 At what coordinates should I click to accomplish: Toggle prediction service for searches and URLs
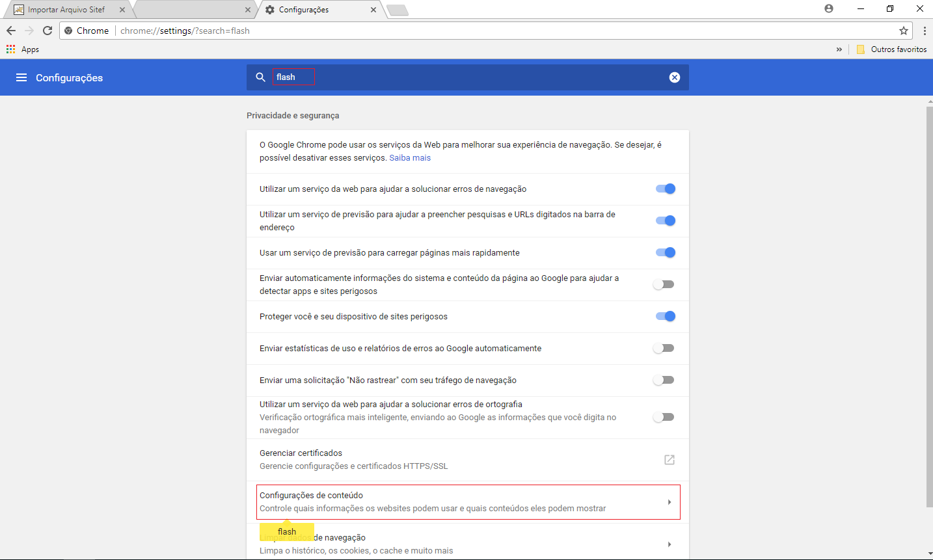tap(665, 220)
